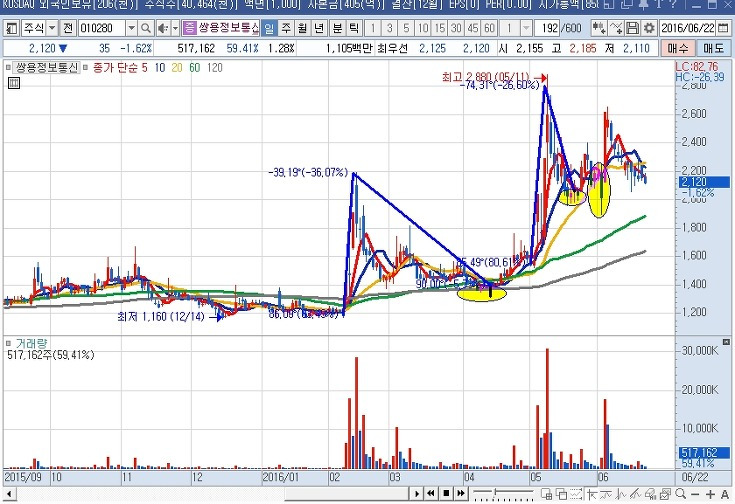Click the chart checkmark settings icon
The height and width of the screenshot is (504, 735).
tap(665, 494)
